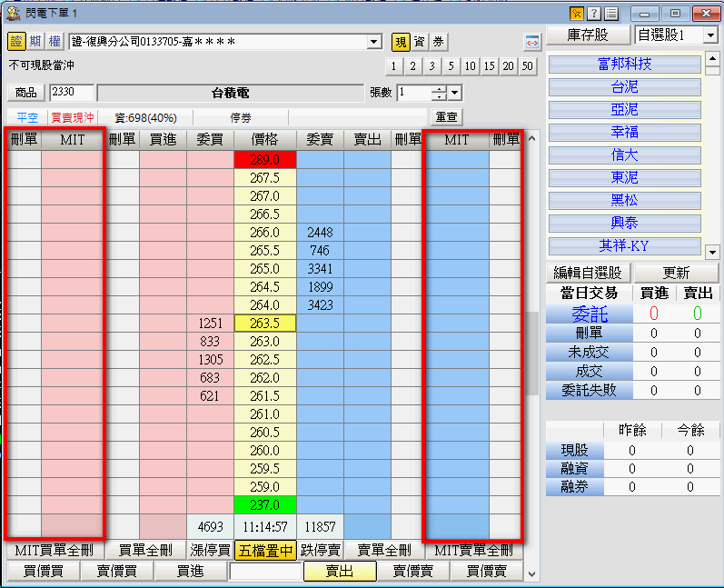Screen dimensions: 724x588
Task: Open the help question mark icon
Action: [594, 14]
